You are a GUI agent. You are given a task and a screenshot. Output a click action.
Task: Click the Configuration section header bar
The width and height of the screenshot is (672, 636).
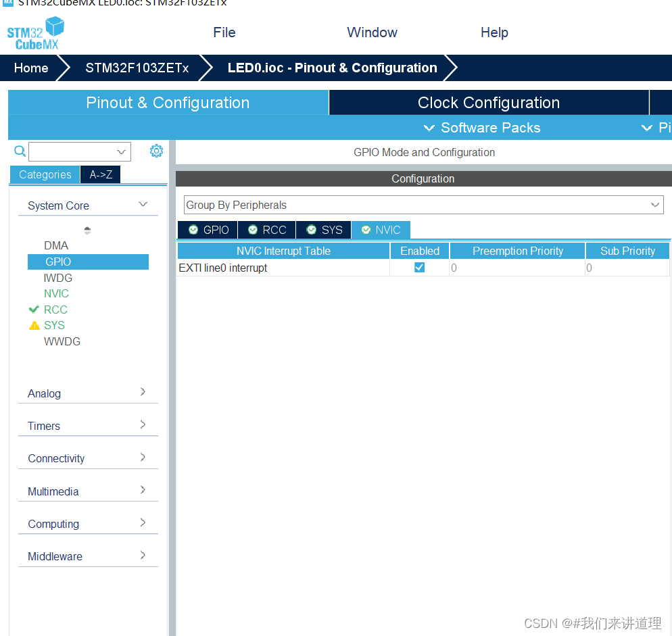point(423,178)
